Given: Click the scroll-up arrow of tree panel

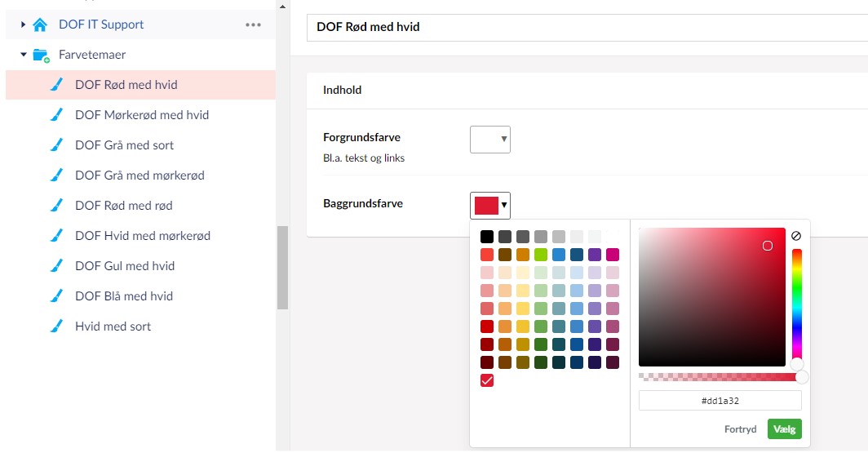Looking at the screenshot, I should pos(282,7).
